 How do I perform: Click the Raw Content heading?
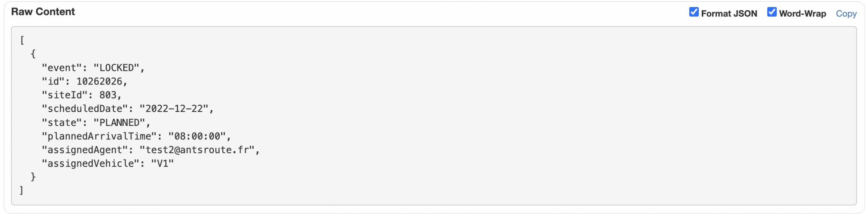point(43,11)
